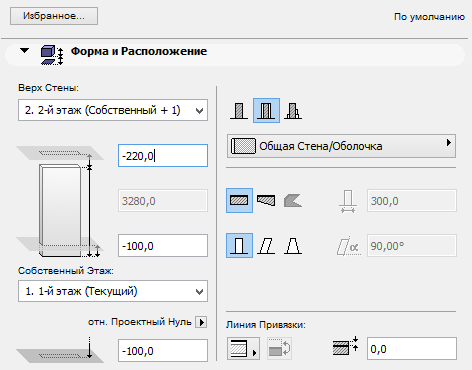Click the slant angle field 90,00°
The image size is (472, 370).
pyautogui.click(x=412, y=246)
